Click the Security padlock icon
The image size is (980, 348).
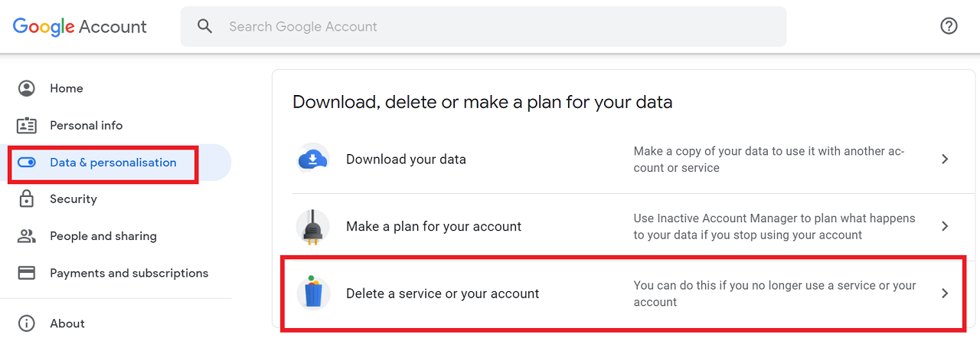[27, 199]
